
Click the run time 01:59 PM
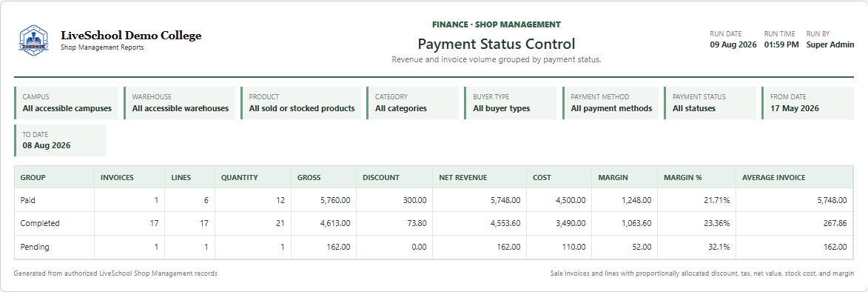pos(781,45)
